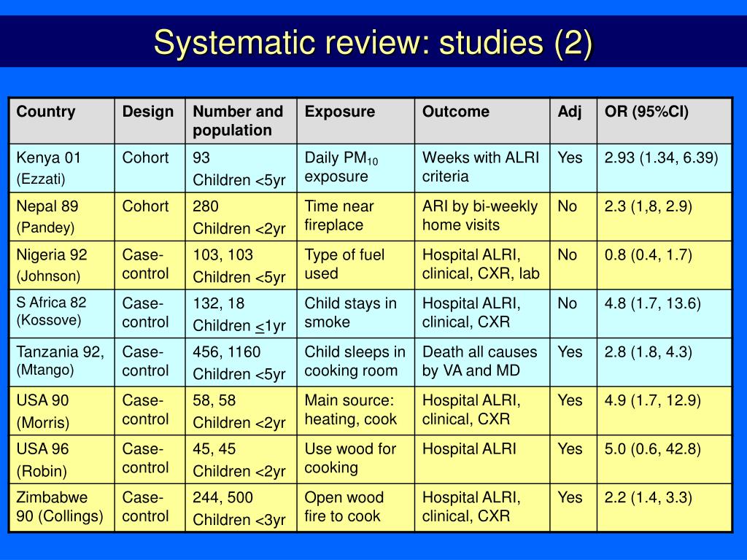Select the '280 Children <2yr' cell
Viewport: 747px width, 560px height.
[x=241, y=217]
